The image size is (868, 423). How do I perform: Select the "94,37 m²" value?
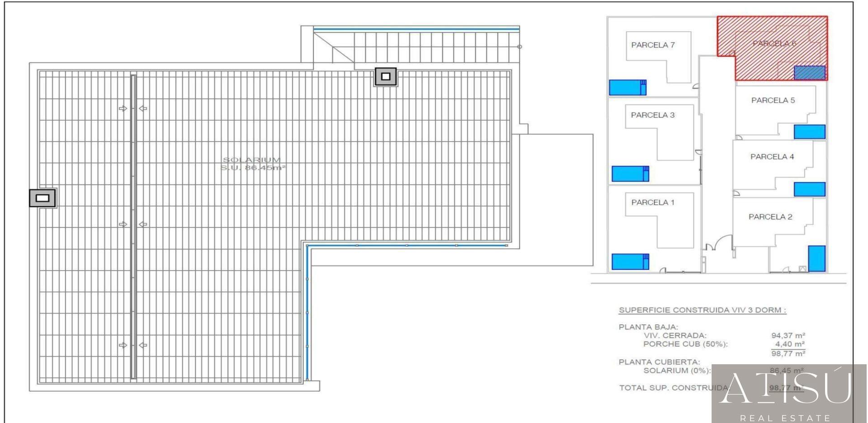(788, 336)
